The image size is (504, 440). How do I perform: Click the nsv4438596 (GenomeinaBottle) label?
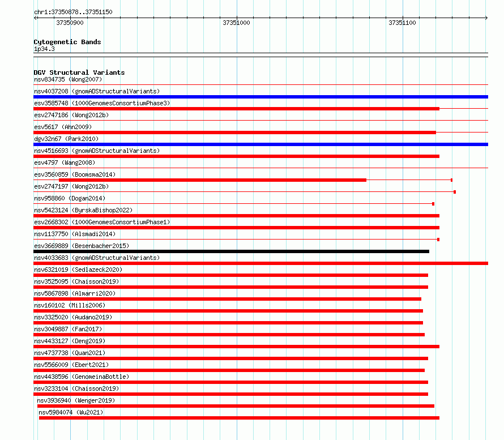(82, 377)
